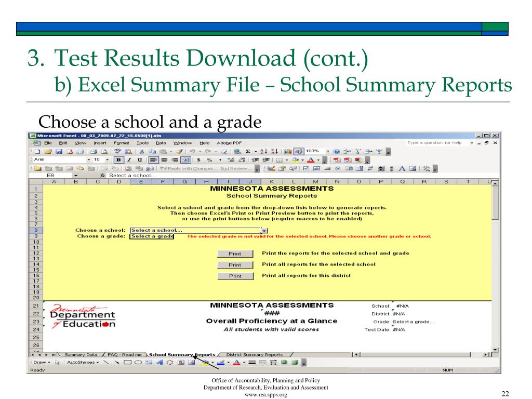Print all reports for the selected school
532x399 pixels.
(235, 265)
